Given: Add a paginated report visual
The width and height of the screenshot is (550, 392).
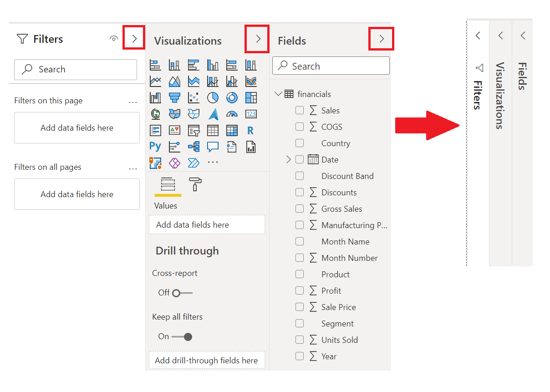Looking at the screenshot, I should click(x=251, y=147).
